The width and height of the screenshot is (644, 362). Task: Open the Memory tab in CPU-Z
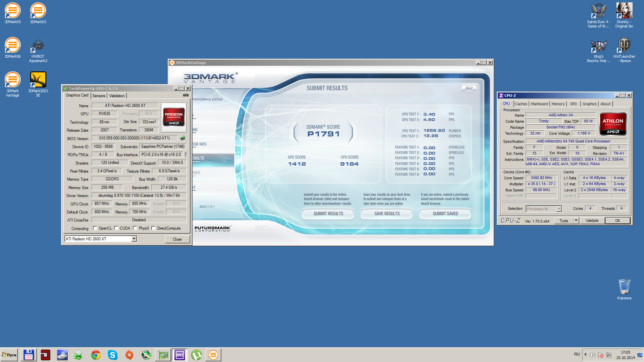[558, 104]
